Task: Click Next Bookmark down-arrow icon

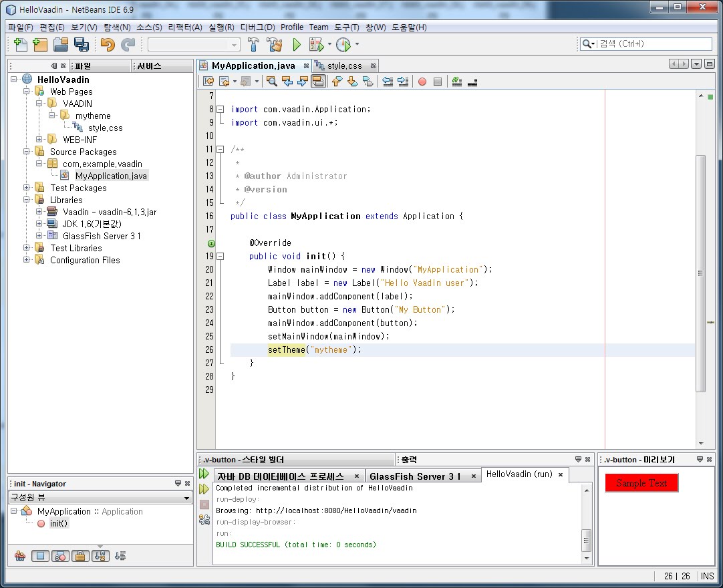Action: tap(352, 82)
